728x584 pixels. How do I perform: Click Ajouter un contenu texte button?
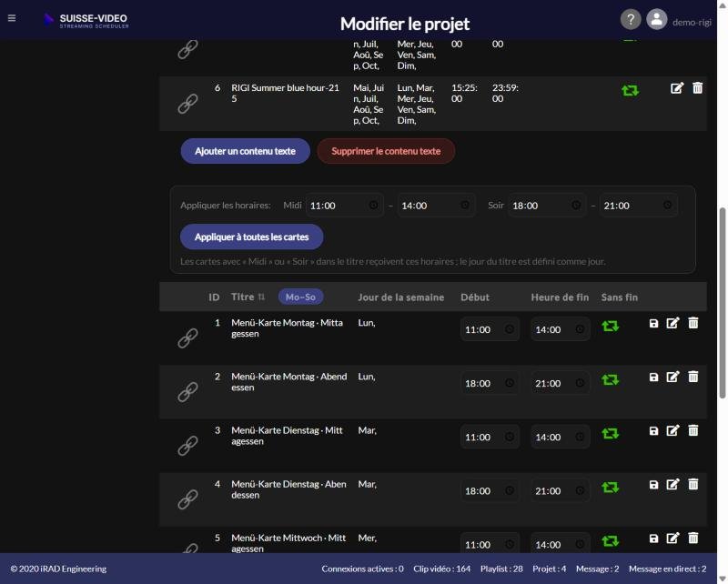point(245,151)
